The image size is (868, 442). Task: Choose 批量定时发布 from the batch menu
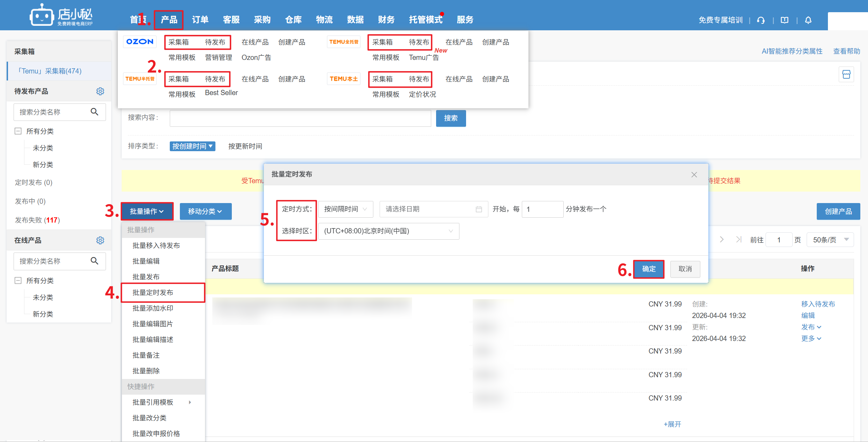(153, 293)
